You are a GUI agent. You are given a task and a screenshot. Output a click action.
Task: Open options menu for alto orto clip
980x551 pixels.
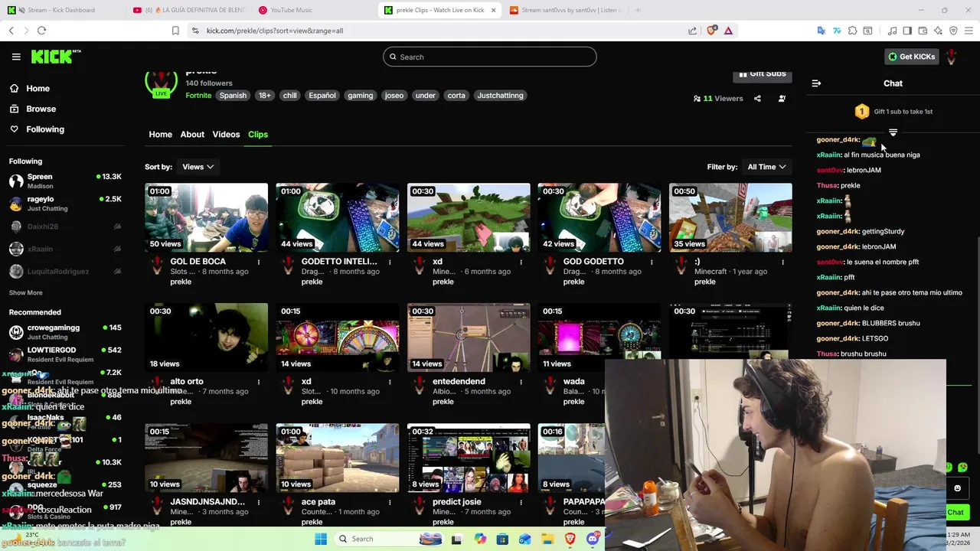[259, 382]
